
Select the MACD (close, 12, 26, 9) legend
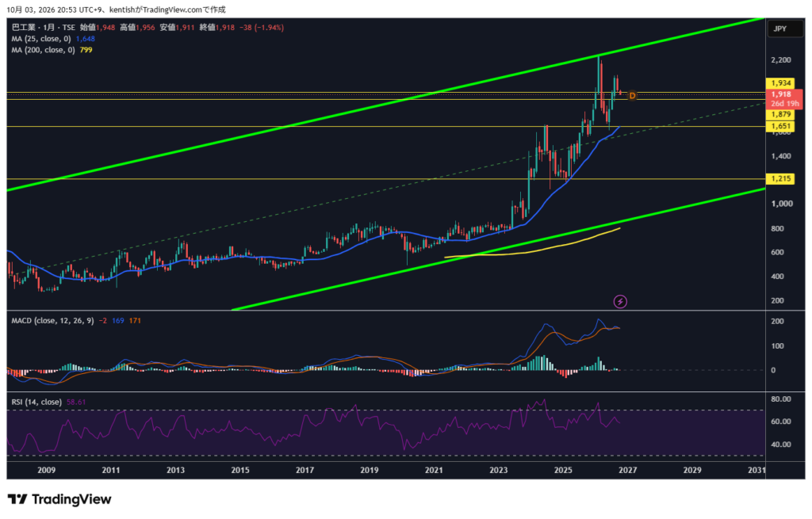[x=52, y=321]
